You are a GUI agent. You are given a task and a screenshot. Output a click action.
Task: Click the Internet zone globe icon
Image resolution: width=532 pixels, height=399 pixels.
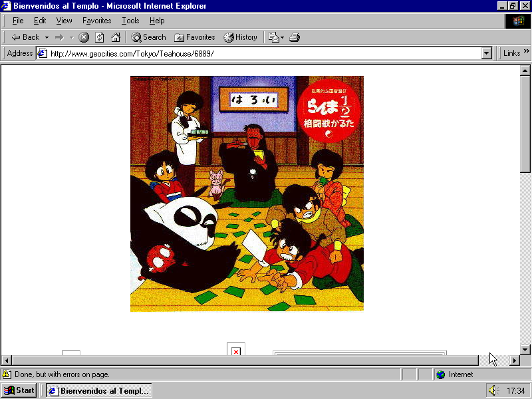click(441, 374)
